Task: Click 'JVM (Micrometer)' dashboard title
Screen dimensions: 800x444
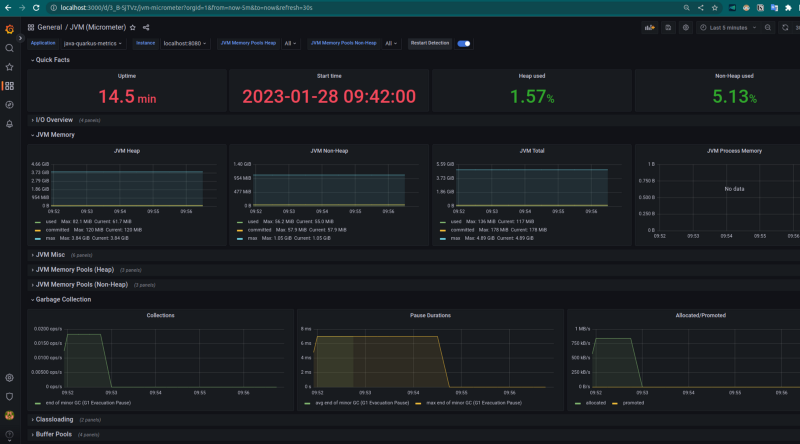Action: pos(97,28)
